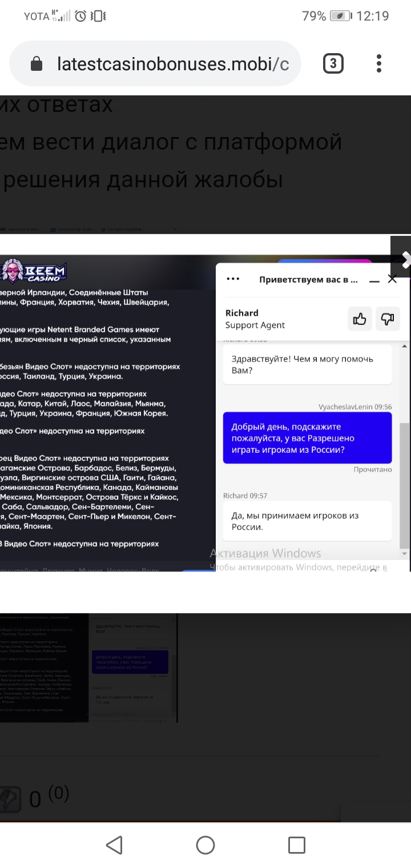
Task: Open the Chrome tab switcher showing 3 tabs
Action: 333,63
